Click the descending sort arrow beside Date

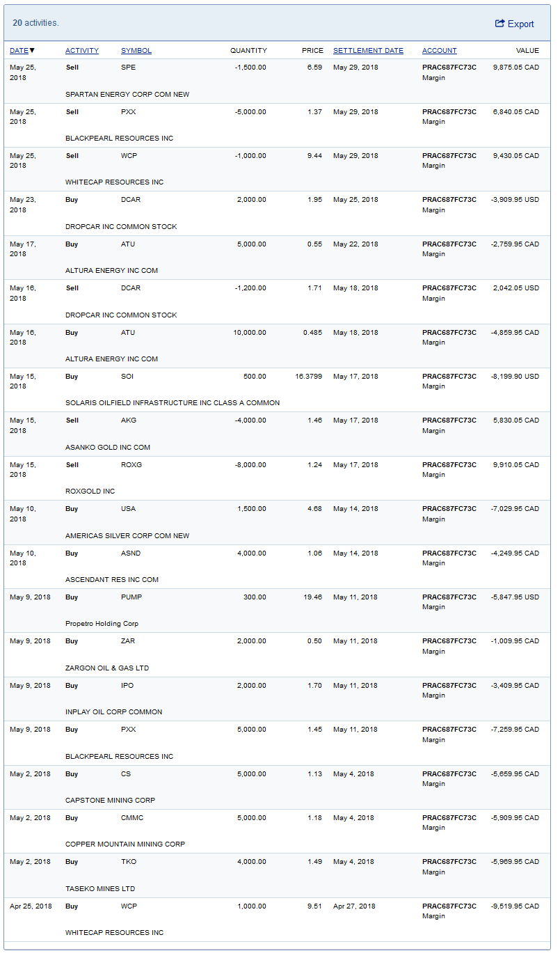click(x=32, y=51)
